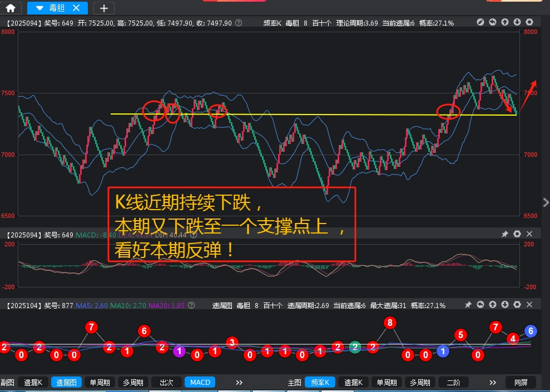Image resolution: width=550 pixels, height=392 pixels.
Task: Click the down arrow icon in 遗漏图 panel header
Action: pos(505,305)
